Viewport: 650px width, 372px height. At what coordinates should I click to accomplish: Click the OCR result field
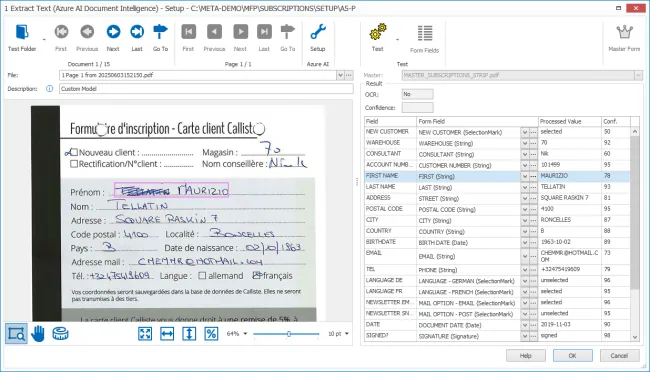click(x=417, y=94)
